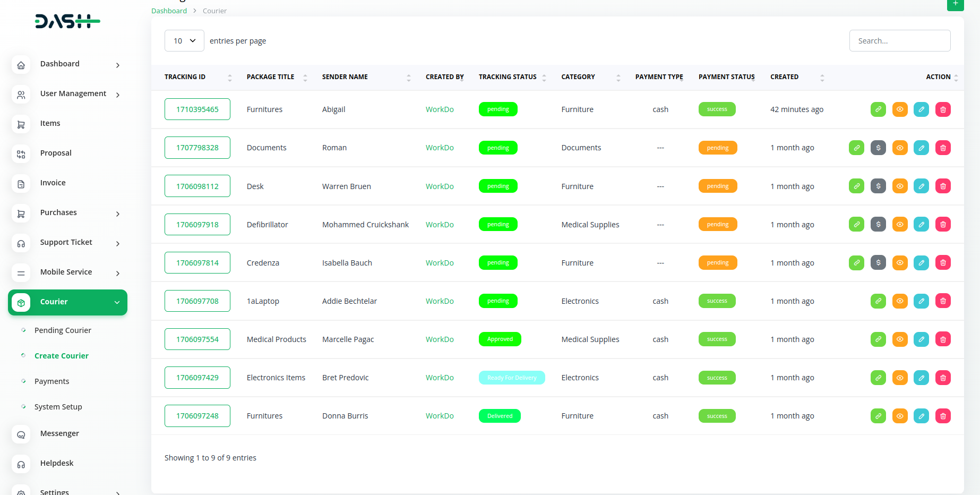Image resolution: width=980 pixels, height=495 pixels.
Task: Click the green link icon for Abigail's courier
Action: [878, 109]
